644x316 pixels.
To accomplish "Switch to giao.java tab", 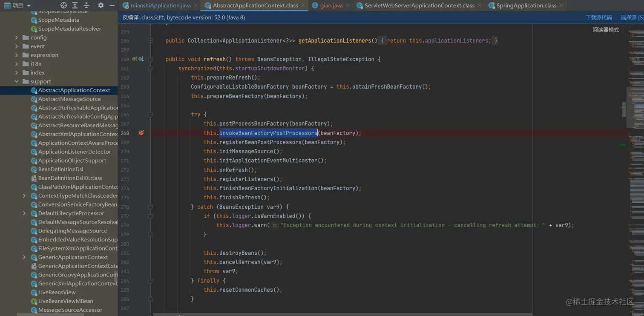I will coord(331,6).
